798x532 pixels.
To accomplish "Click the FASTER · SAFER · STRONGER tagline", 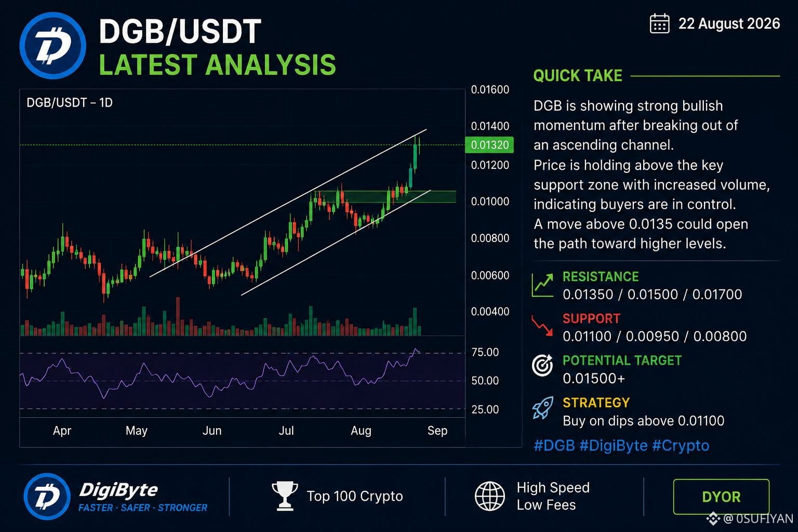I will [x=143, y=508].
